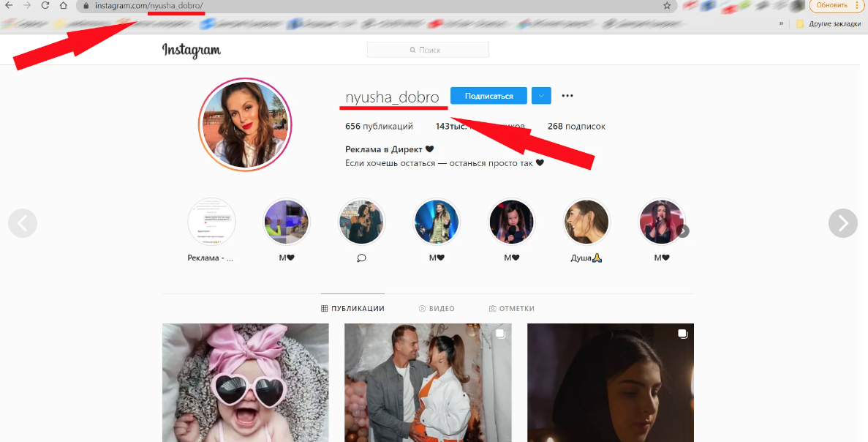Switch to the ВИДЕО tab

coord(437,309)
